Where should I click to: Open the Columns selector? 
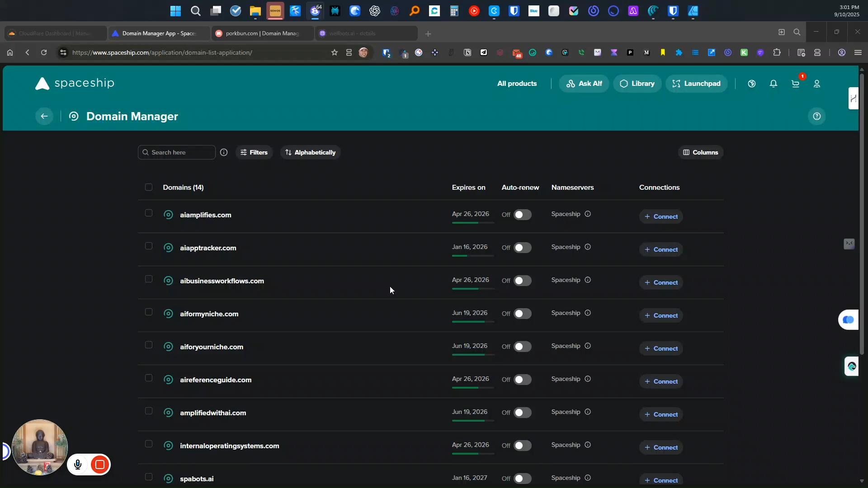[700, 153]
